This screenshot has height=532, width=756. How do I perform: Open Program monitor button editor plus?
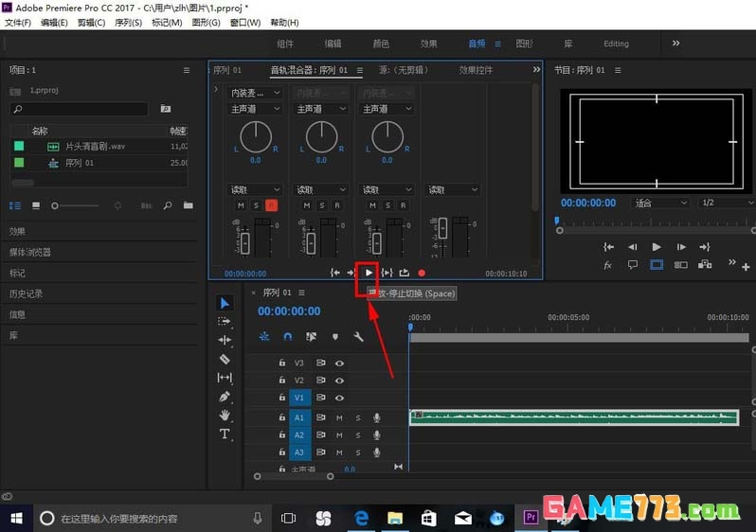[746, 267]
